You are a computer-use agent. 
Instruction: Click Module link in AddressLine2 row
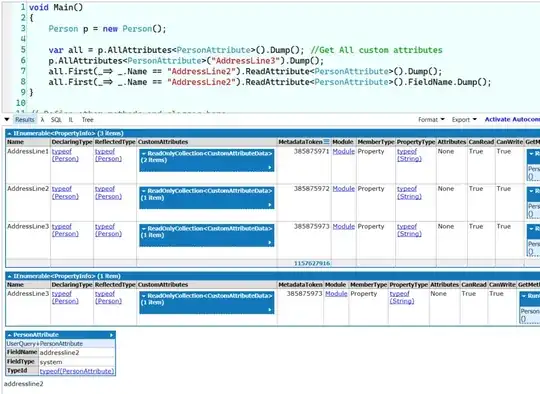pyautogui.click(x=343, y=189)
